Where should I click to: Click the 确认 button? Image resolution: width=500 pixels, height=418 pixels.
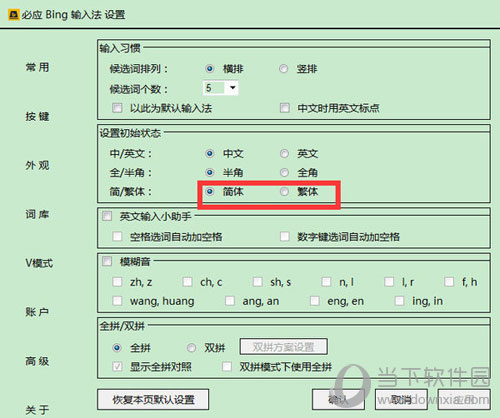[x=338, y=399]
